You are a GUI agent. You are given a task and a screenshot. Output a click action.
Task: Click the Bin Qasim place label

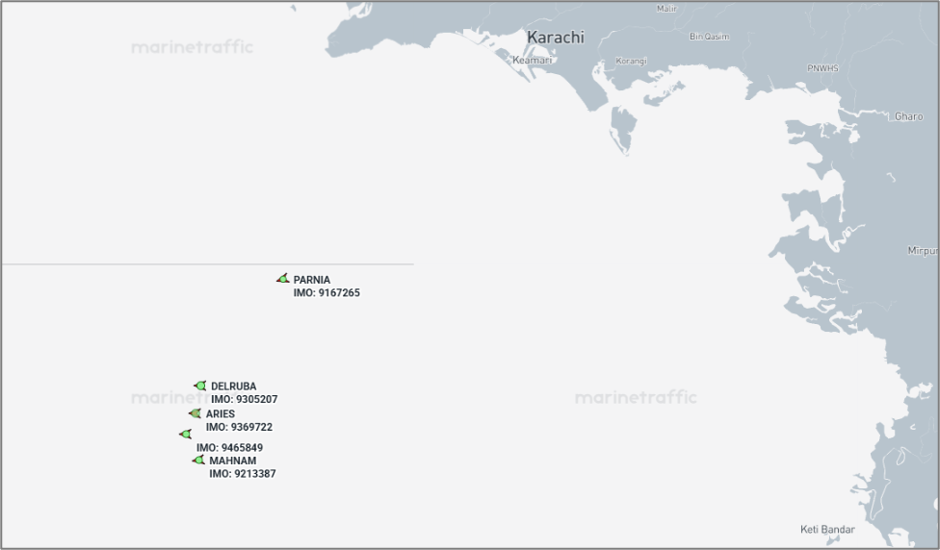tap(709, 37)
